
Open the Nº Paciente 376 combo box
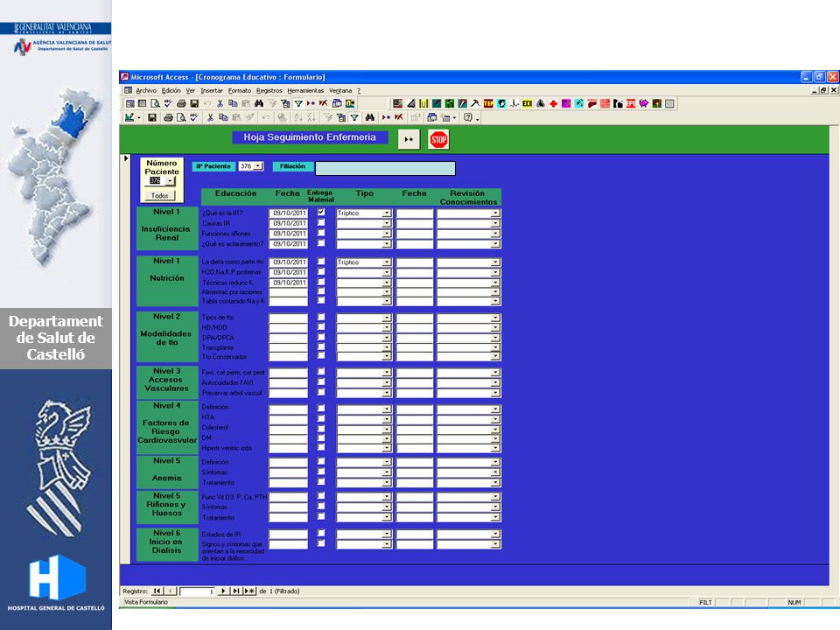click(x=257, y=166)
